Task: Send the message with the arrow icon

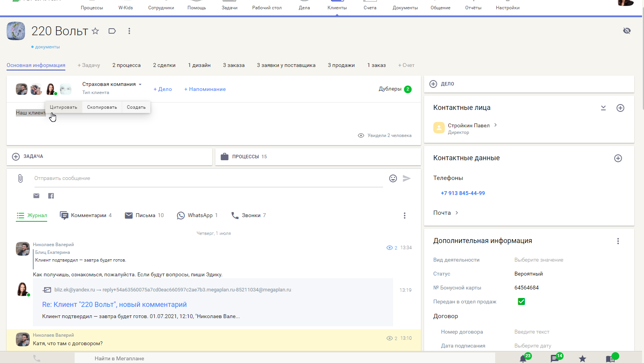Action: coord(407,178)
